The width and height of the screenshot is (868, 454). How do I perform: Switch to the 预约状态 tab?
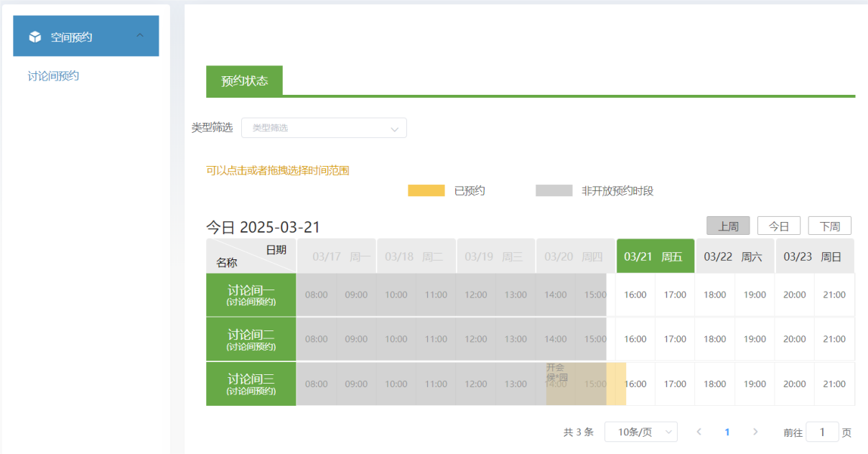pos(244,81)
